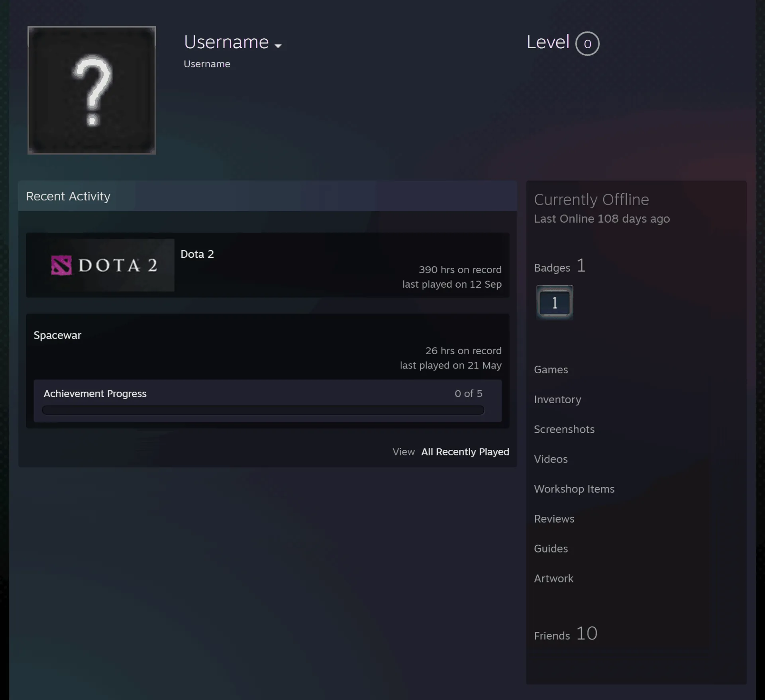
Task: Open the Inventory page
Action: (557, 400)
